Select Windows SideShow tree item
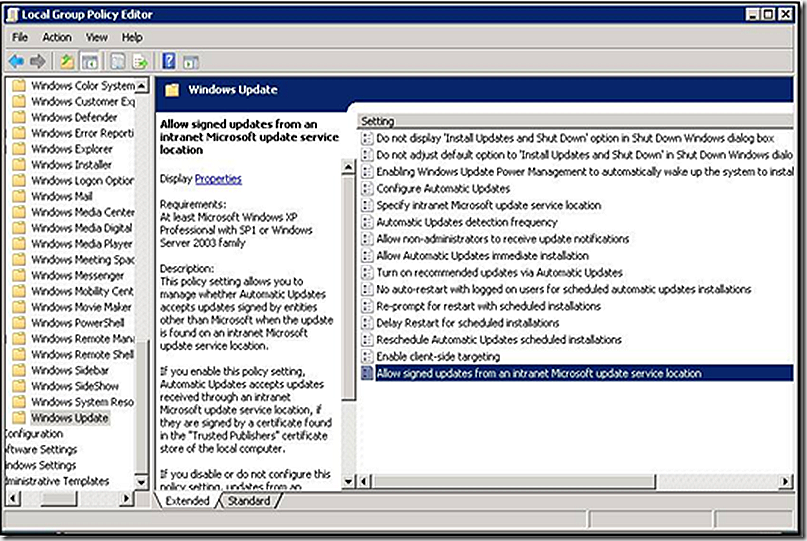 coord(75,386)
